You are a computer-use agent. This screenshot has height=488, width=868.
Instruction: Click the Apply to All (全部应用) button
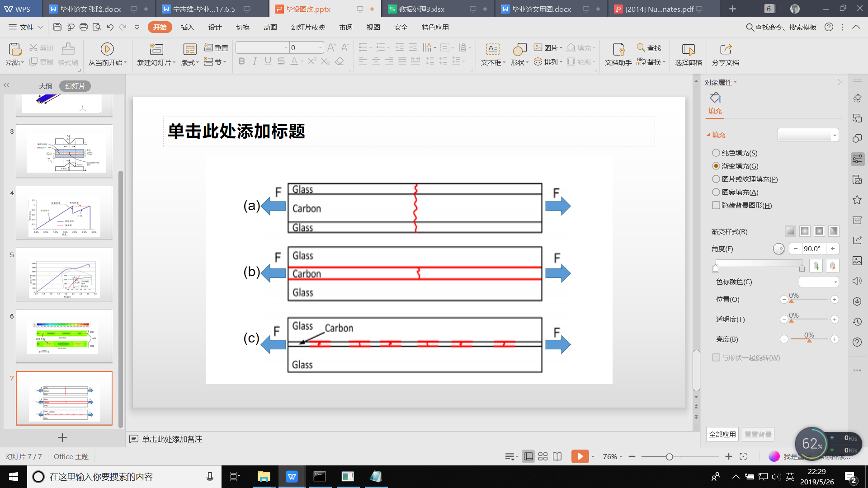click(x=722, y=434)
